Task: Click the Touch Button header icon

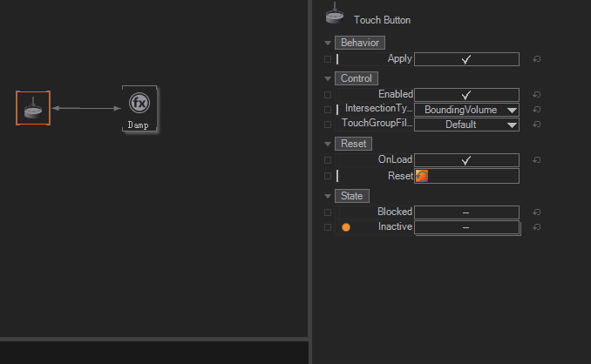Action: [334, 14]
